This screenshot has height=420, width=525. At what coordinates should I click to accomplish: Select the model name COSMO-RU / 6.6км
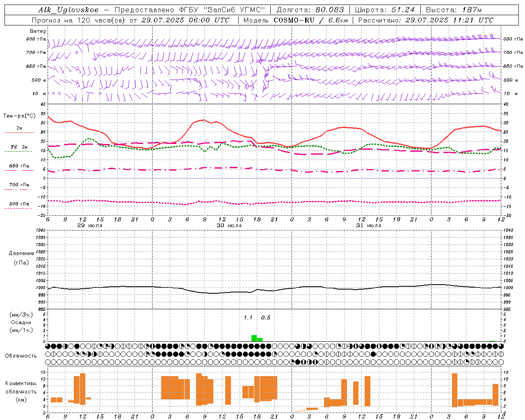click(x=311, y=20)
